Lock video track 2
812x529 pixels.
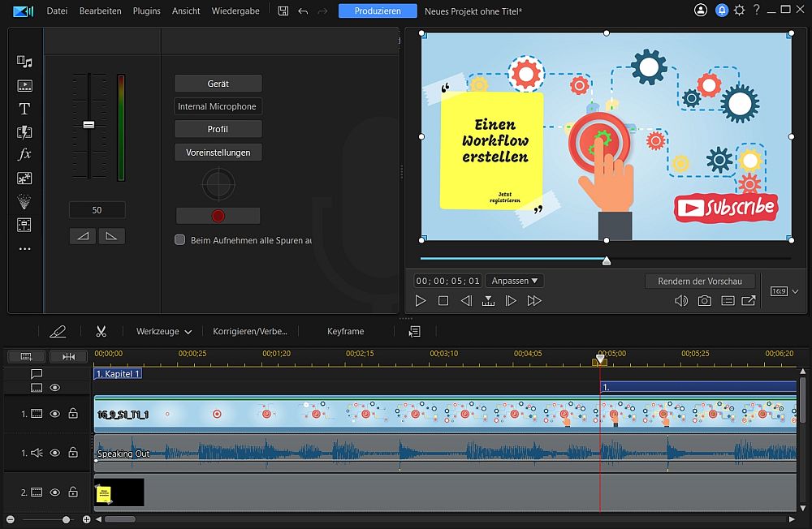tap(73, 491)
